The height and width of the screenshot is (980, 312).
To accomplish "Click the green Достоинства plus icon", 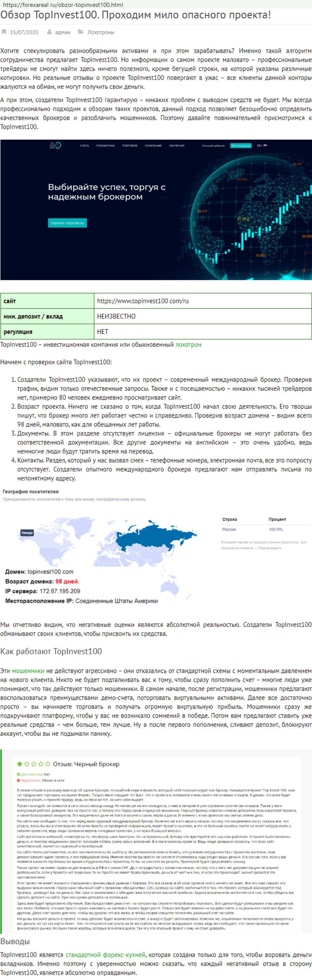I will pos(18,774).
